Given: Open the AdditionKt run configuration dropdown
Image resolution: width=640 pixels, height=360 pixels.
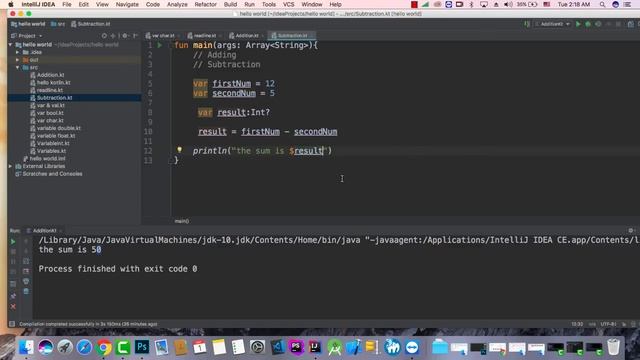Looking at the screenshot, I should click(553, 24).
